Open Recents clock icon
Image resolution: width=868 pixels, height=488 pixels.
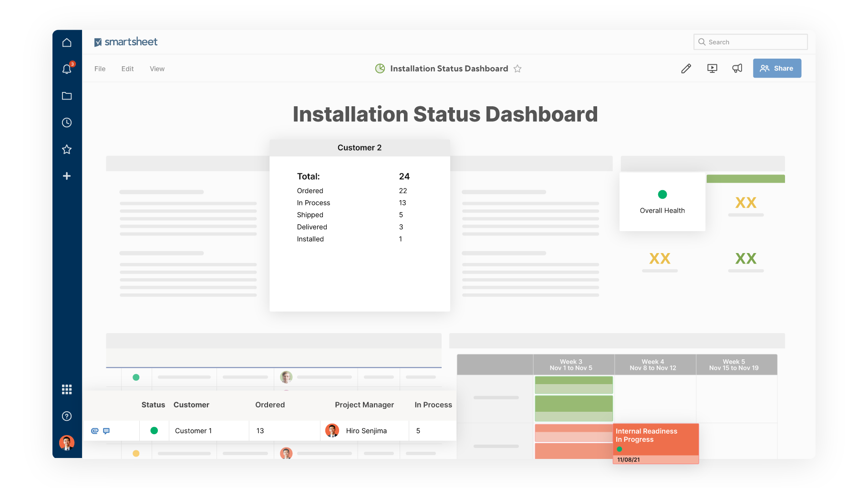(67, 123)
